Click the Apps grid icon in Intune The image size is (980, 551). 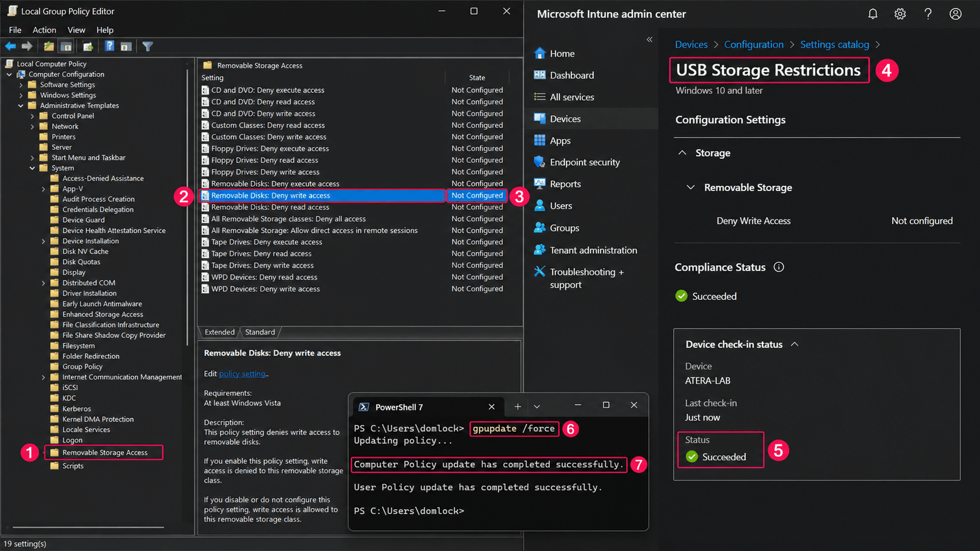click(x=540, y=140)
